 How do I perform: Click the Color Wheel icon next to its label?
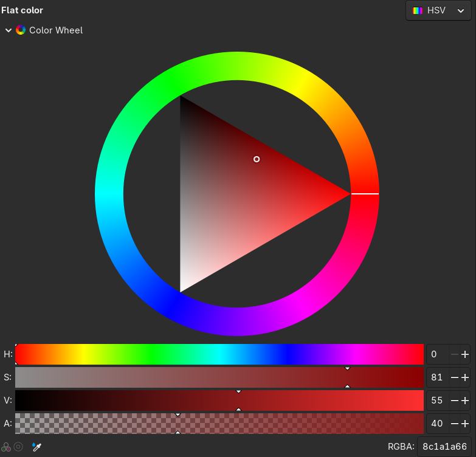pyautogui.click(x=21, y=30)
